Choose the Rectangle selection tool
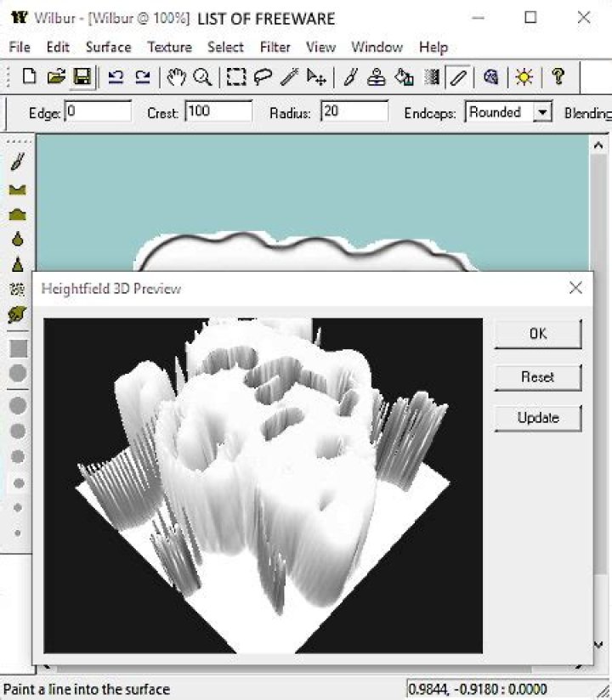612x700 pixels. coord(235,77)
